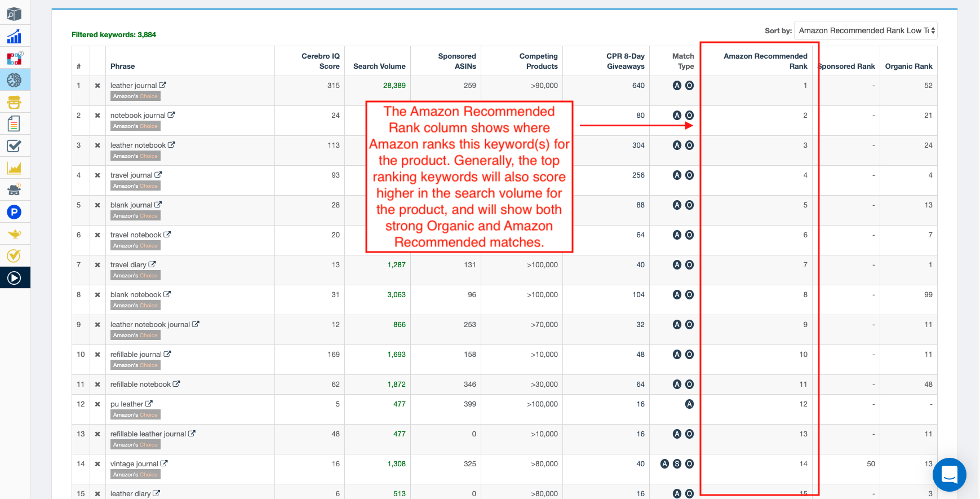Expand the Sort by dropdown
Screen dimensions: 980x499
[865, 30]
